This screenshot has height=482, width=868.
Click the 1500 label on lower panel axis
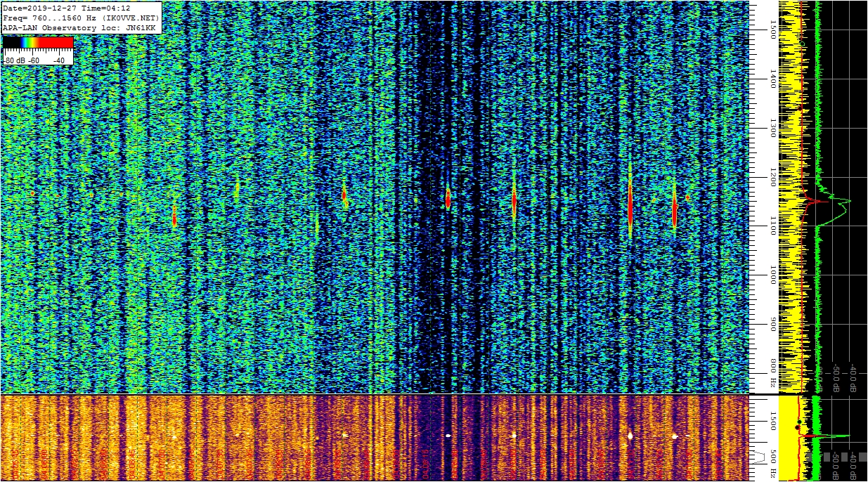coord(772,420)
